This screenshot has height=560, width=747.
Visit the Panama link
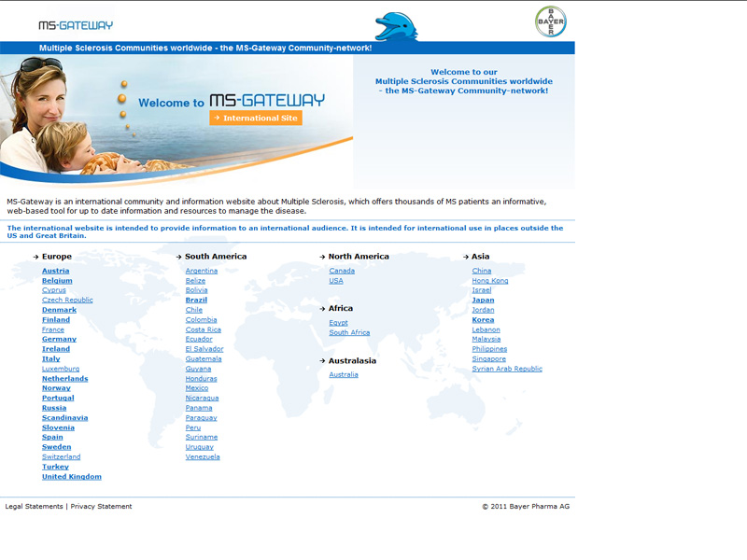click(x=199, y=408)
